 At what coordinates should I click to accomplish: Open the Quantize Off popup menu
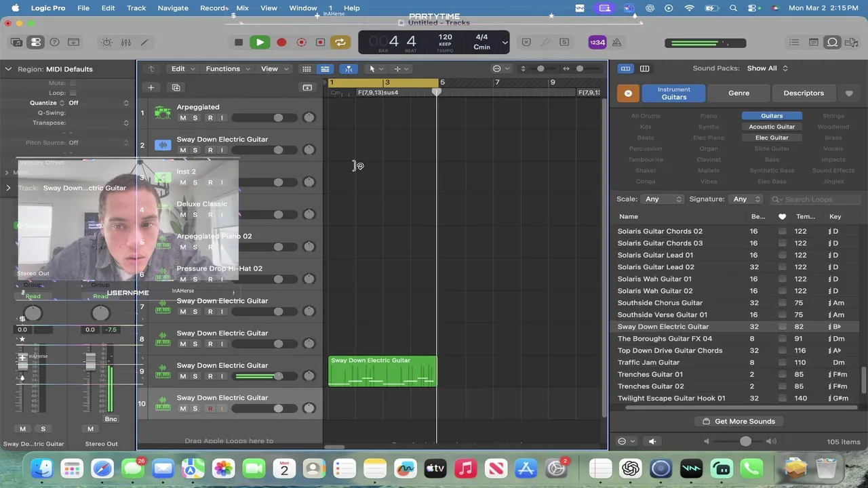98,103
